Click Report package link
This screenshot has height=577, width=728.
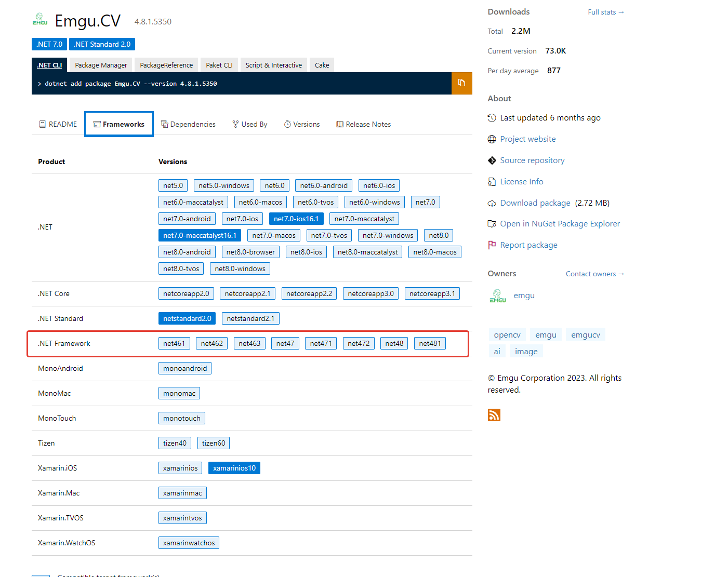point(528,245)
